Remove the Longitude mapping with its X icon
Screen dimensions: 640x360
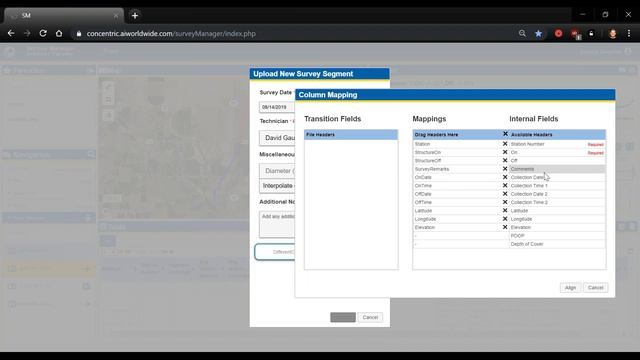click(x=505, y=219)
